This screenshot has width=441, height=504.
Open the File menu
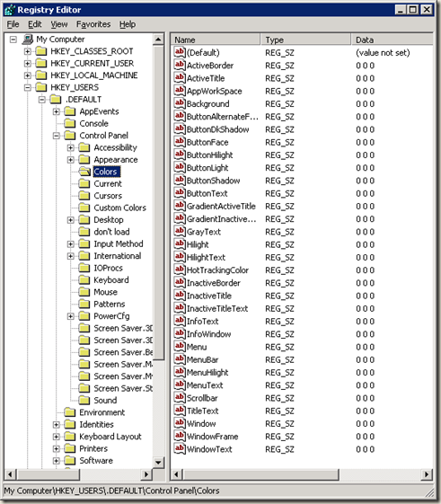click(x=13, y=24)
